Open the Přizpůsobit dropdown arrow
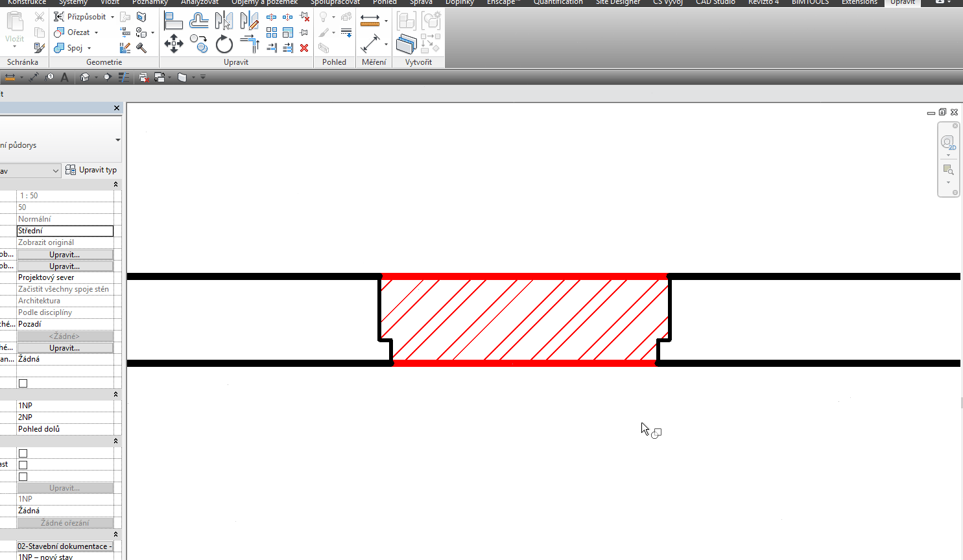Screen dimensions: 963x560 coord(112,17)
